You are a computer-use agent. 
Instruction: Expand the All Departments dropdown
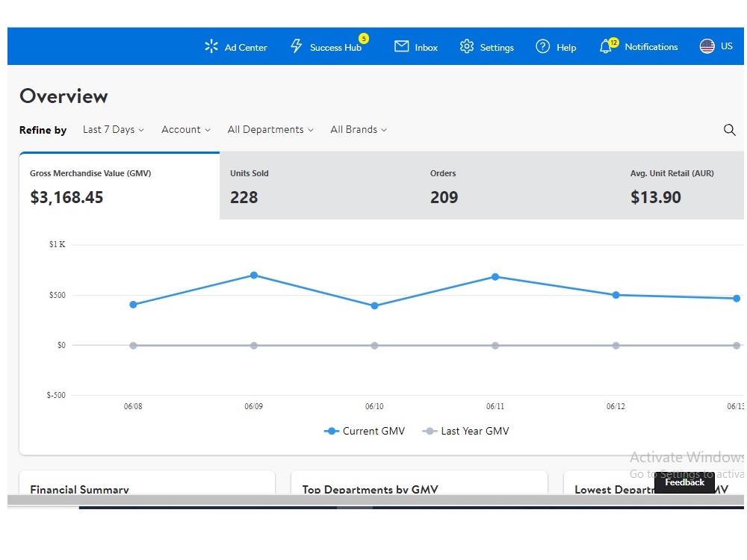pyautogui.click(x=270, y=129)
